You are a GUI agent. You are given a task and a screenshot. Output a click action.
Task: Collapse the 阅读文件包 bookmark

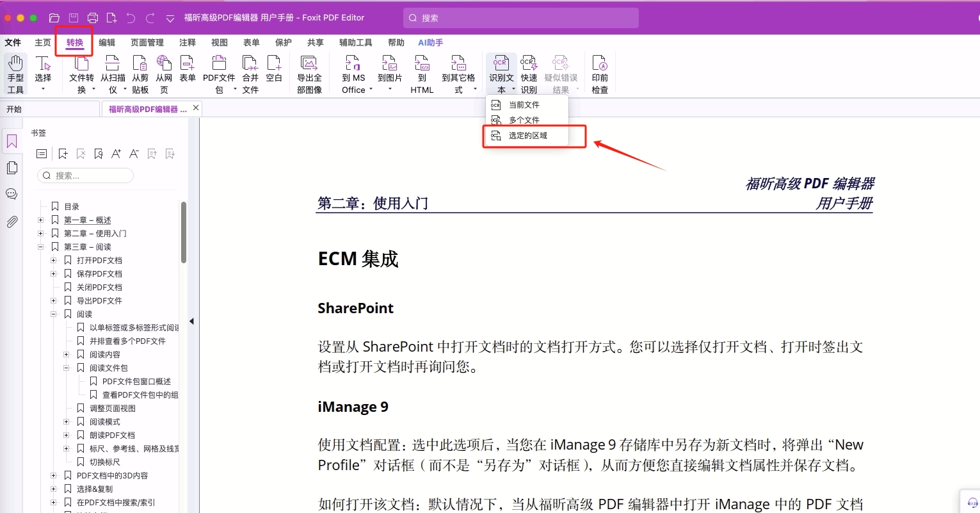coord(67,368)
